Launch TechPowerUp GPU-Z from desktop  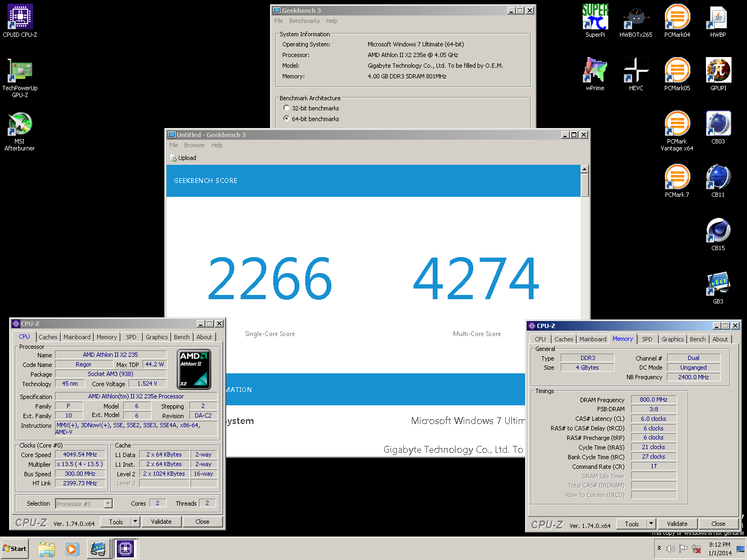pyautogui.click(x=20, y=77)
